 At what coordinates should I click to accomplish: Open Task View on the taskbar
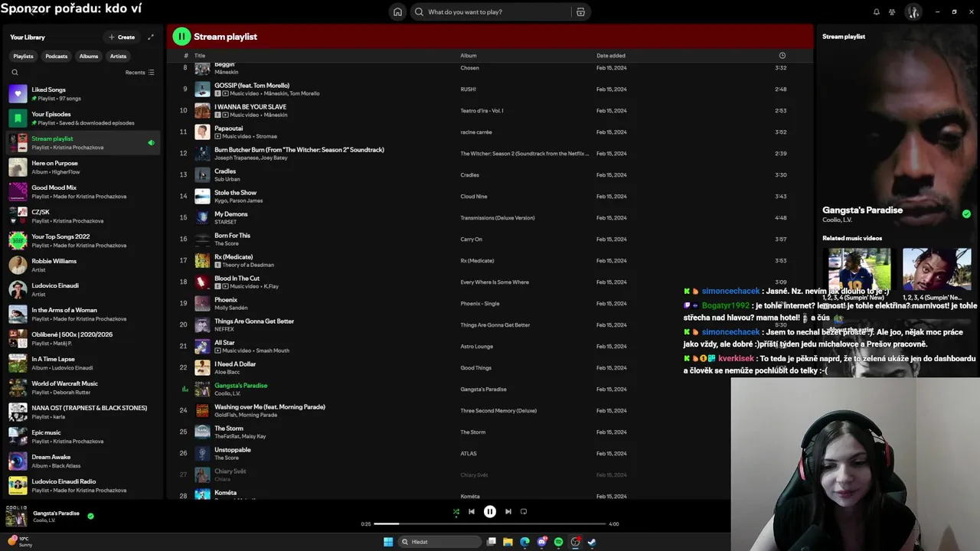(x=492, y=542)
